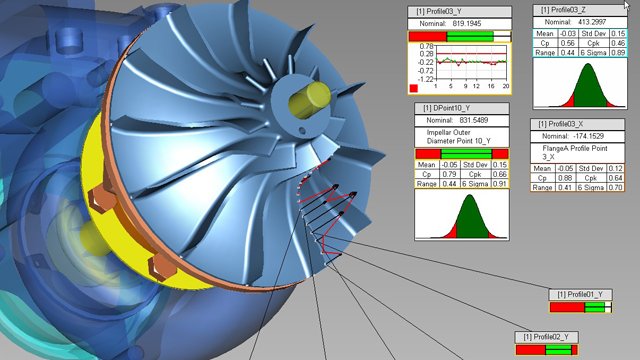Click the DPoint10_Y red-green tolerance bar

(462, 154)
